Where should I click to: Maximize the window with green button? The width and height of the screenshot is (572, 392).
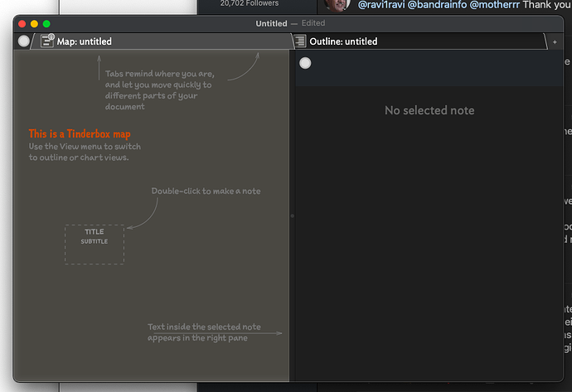(46, 24)
